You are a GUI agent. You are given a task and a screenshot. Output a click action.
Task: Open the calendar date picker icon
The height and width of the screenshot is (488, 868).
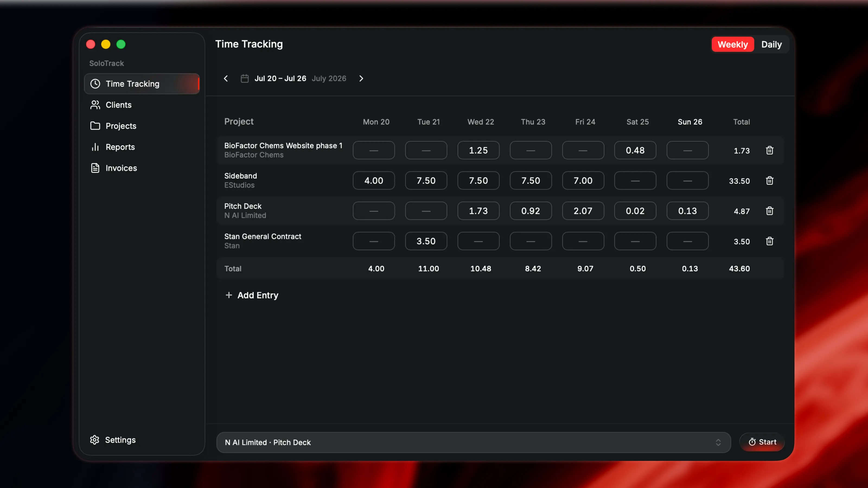coord(245,78)
